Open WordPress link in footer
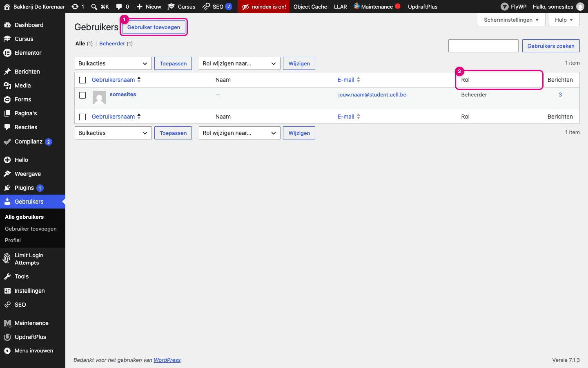The width and height of the screenshot is (588, 368). coord(167,360)
